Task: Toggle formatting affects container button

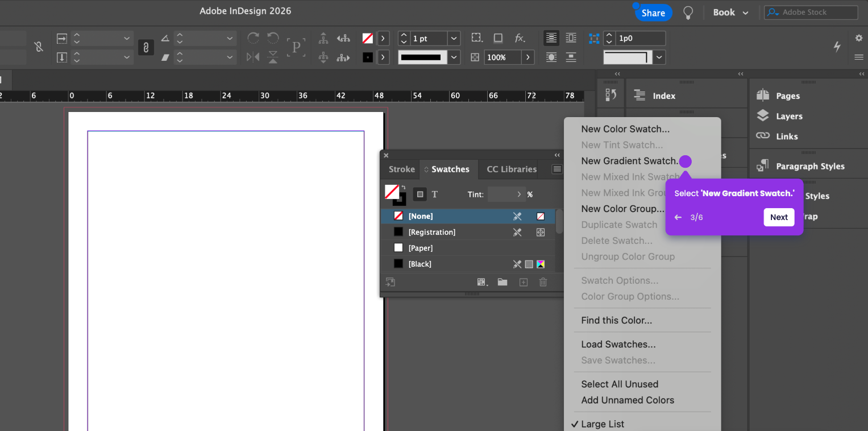Action: pyautogui.click(x=420, y=194)
